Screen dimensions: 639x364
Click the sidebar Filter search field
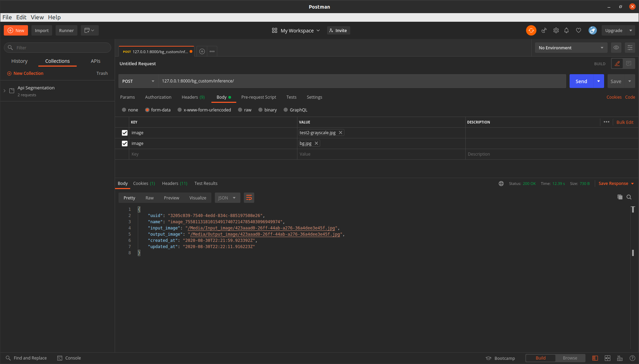[57, 48]
